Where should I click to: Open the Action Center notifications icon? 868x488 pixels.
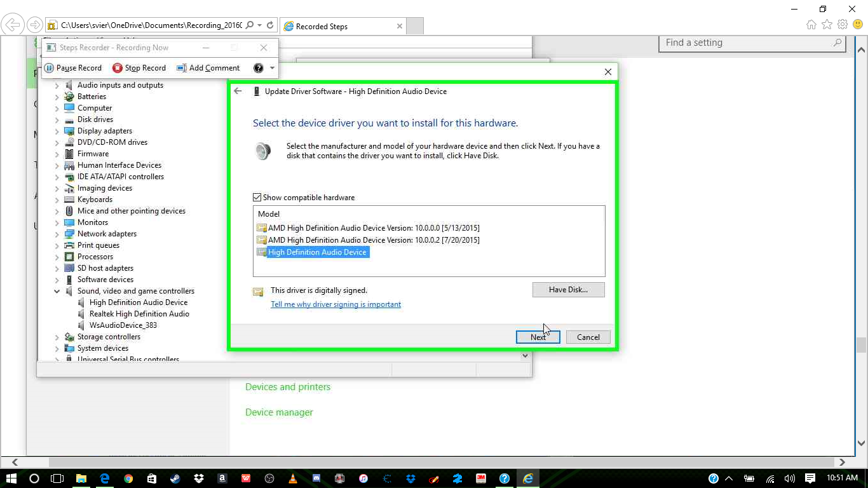pyautogui.click(x=810, y=478)
